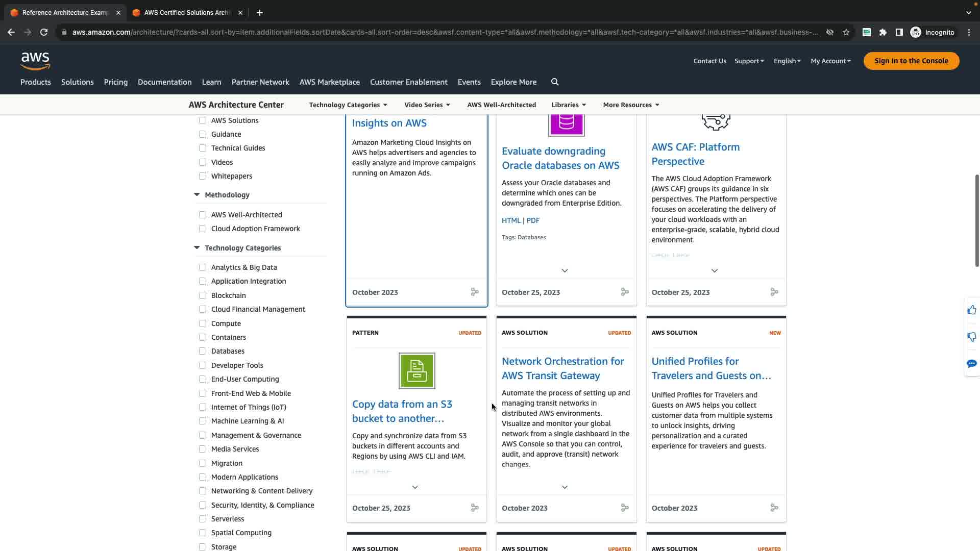Screen dimensions: 980x551
Task: Click the page vertical scrollbar
Action: 976,220
